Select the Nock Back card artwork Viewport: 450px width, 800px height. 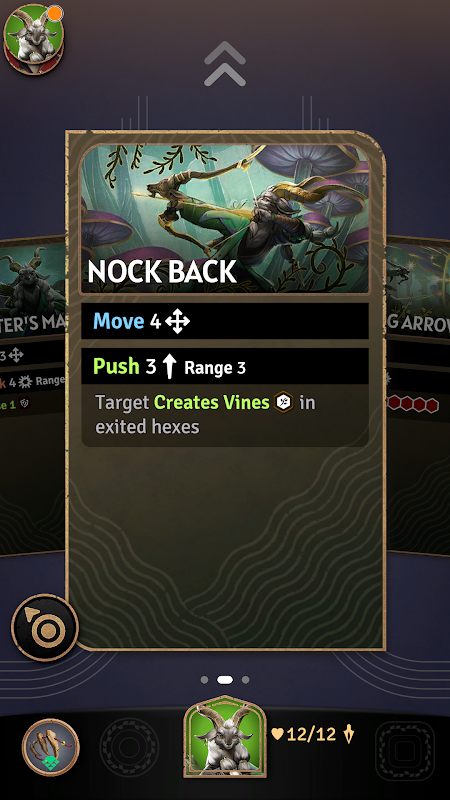(x=225, y=218)
